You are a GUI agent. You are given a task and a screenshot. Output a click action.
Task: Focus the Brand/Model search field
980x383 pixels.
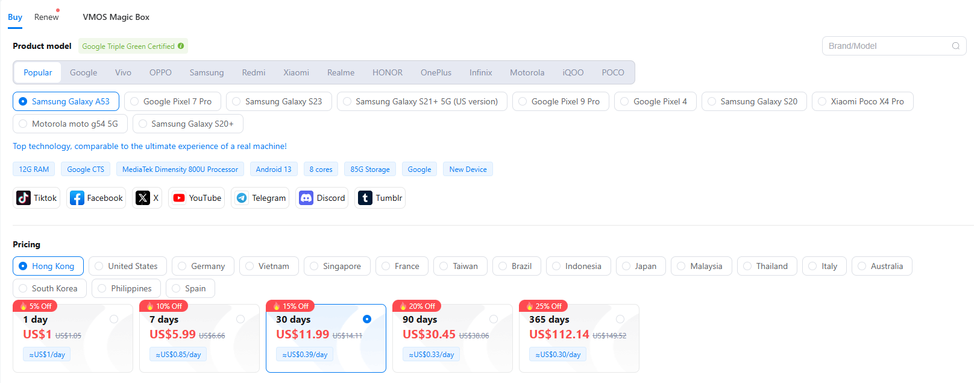click(x=894, y=46)
